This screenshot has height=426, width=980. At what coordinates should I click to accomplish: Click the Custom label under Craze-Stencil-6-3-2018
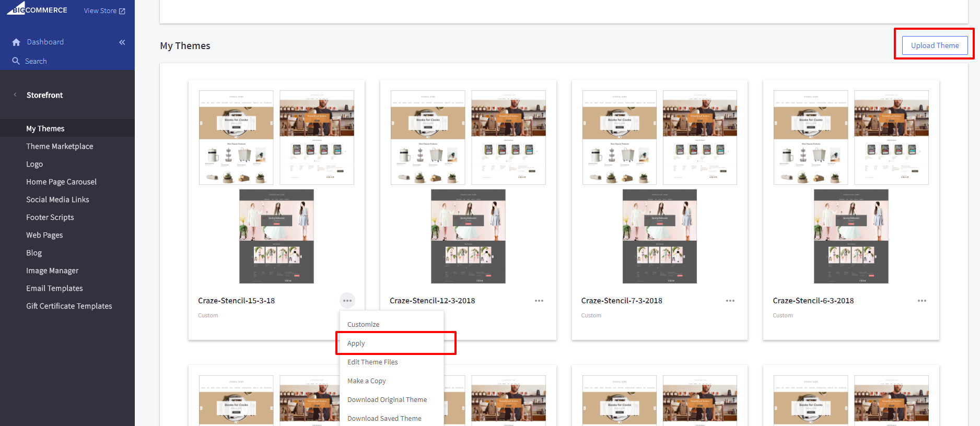pyautogui.click(x=783, y=315)
